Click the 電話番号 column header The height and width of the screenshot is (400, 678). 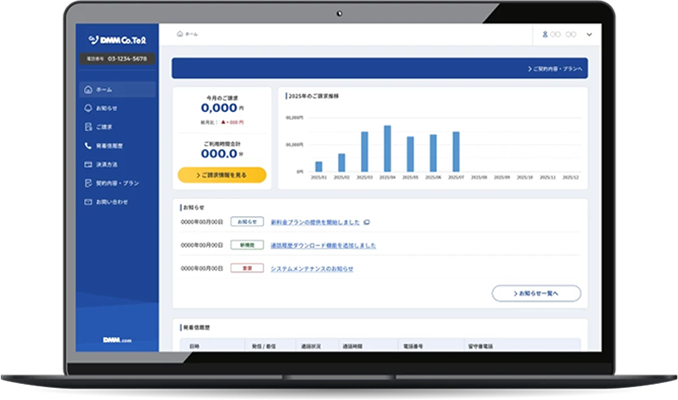click(x=413, y=346)
